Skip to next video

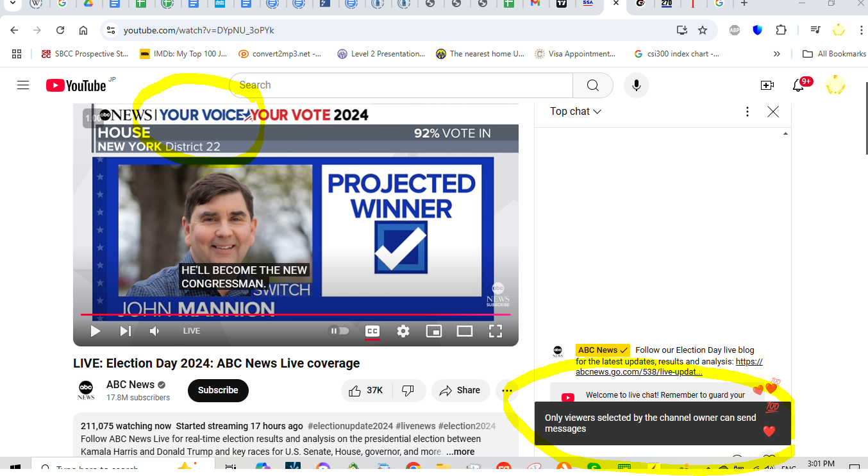126,331
